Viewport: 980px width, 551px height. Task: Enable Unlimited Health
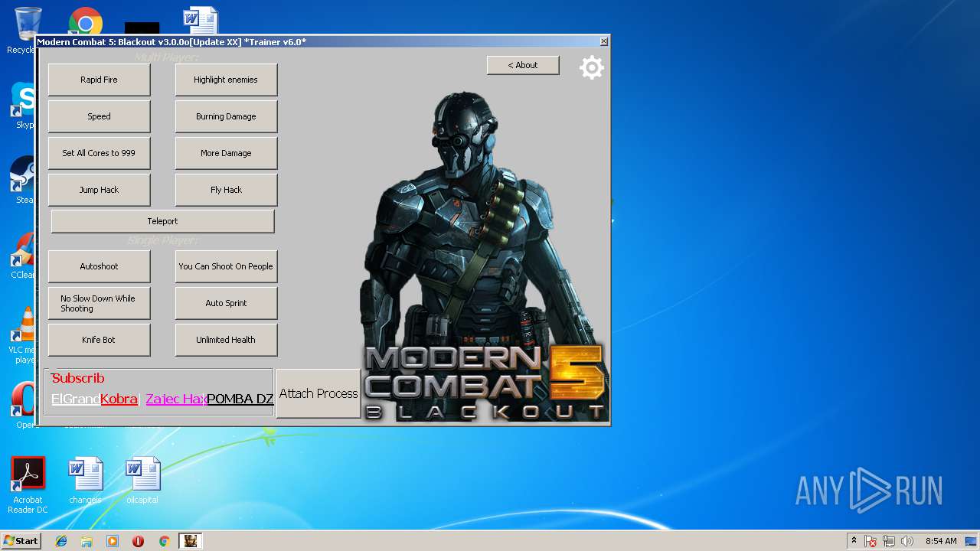coord(226,340)
